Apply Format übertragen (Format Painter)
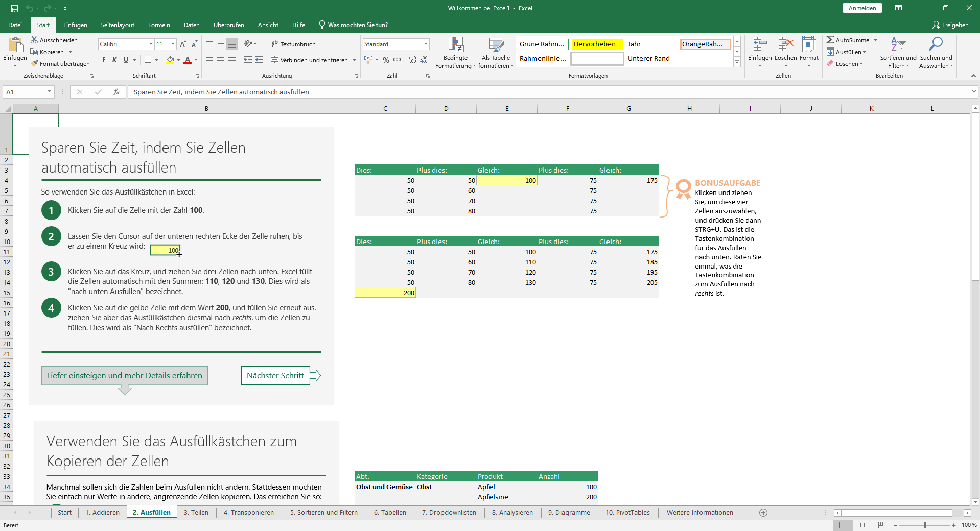Screen dimensions: 980x531 (x=60, y=63)
